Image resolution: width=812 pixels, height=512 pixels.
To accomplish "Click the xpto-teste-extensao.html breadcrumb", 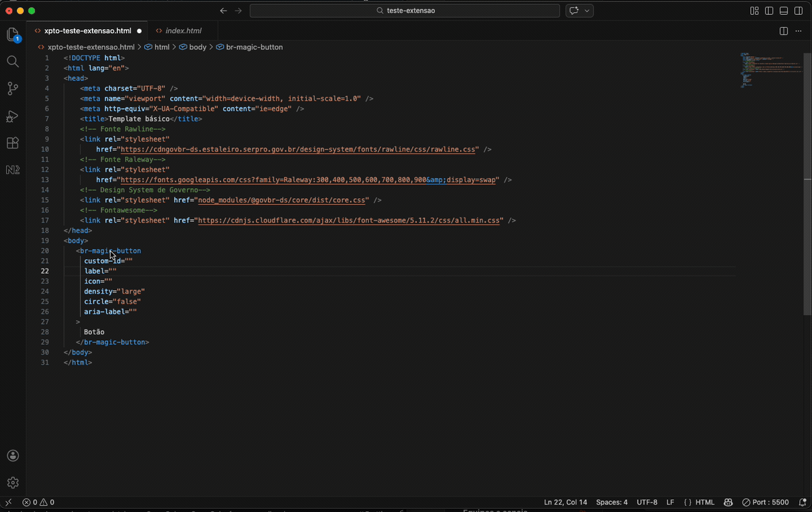I will pyautogui.click(x=91, y=47).
